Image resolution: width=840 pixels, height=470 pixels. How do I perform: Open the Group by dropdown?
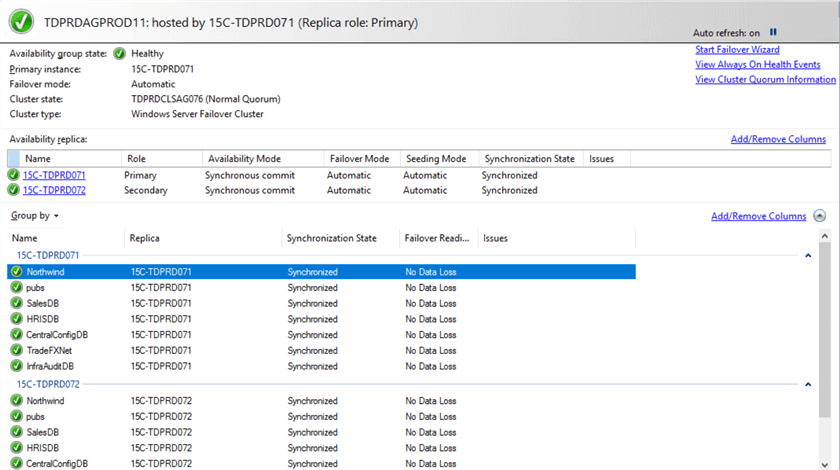pyautogui.click(x=35, y=216)
